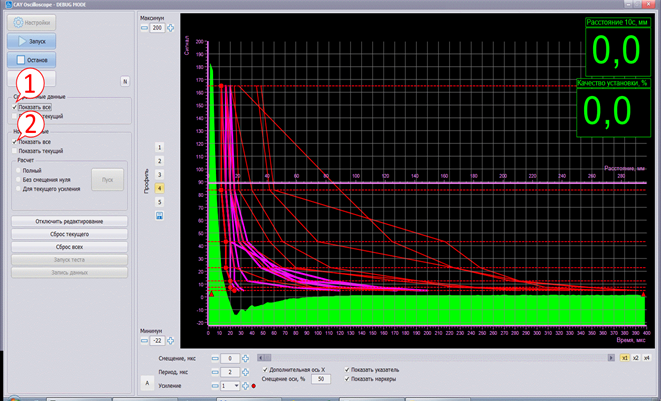The height and width of the screenshot is (401, 661).
Task: Click Сброс текущего button
Action: point(69,233)
